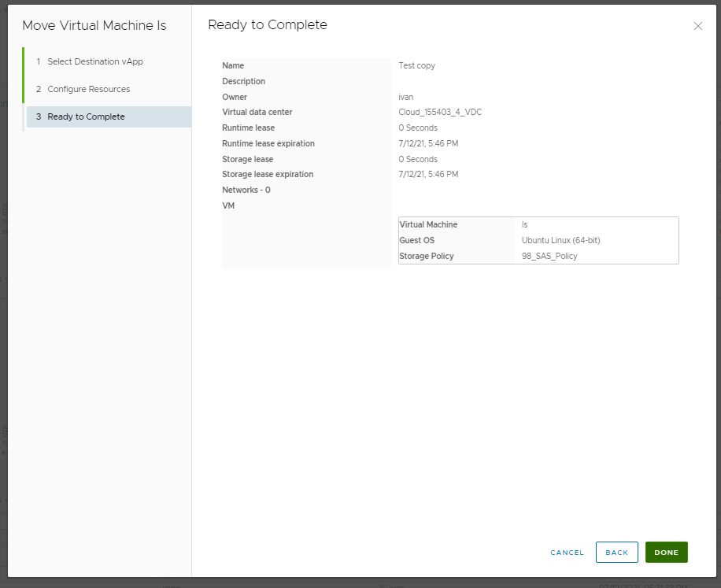Select the 98_SAS_Policy storage policy value
Screen dimensions: 721x588
(x=549, y=256)
